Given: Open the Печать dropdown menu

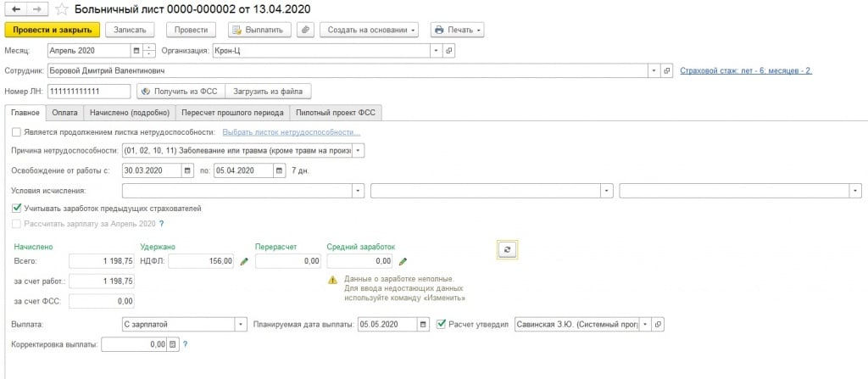Looking at the screenshot, I should point(457,30).
